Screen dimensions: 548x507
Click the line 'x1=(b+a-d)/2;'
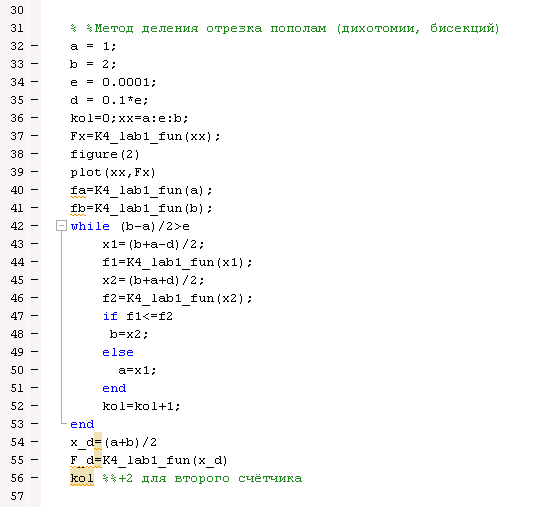(153, 244)
